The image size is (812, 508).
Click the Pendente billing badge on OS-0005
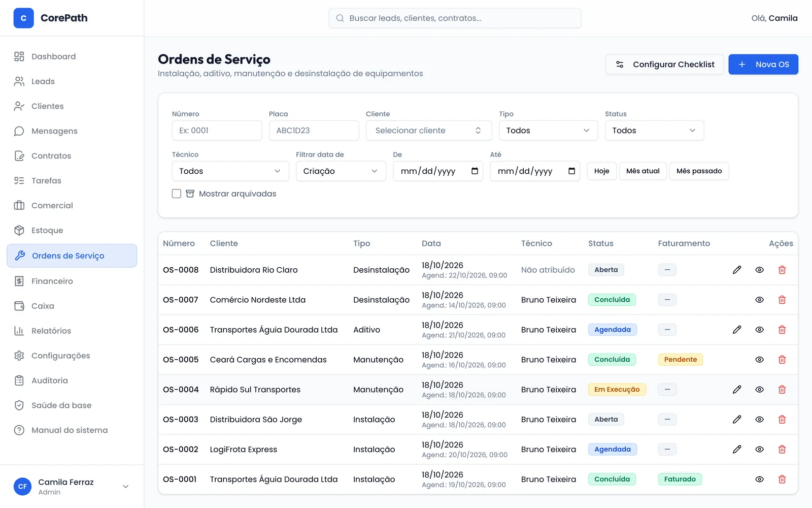tap(681, 360)
